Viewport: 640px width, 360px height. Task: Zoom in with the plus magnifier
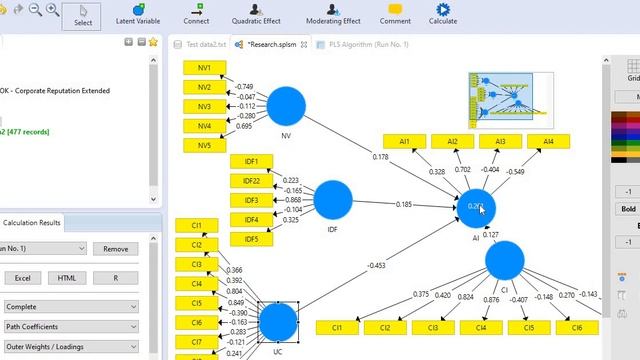click(x=52, y=9)
